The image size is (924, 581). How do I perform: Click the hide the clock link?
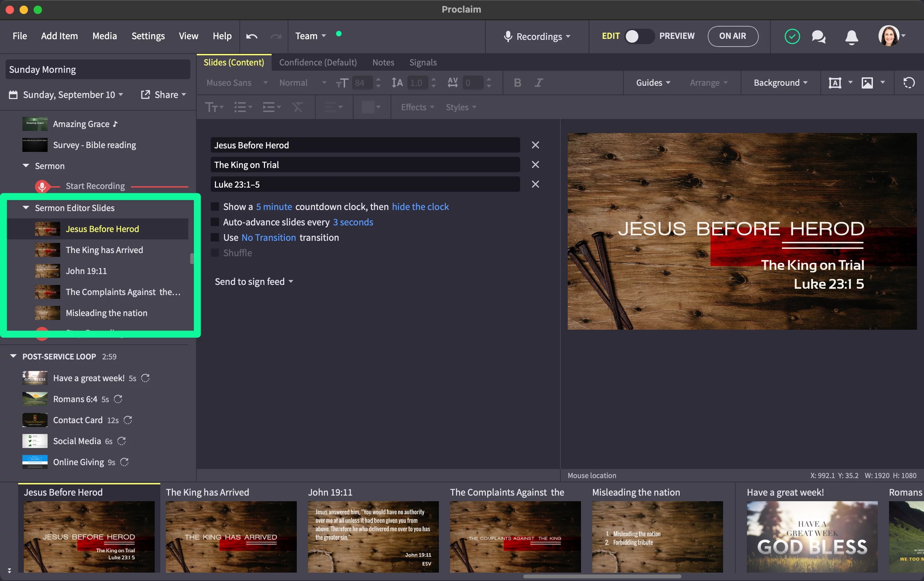pos(420,206)
